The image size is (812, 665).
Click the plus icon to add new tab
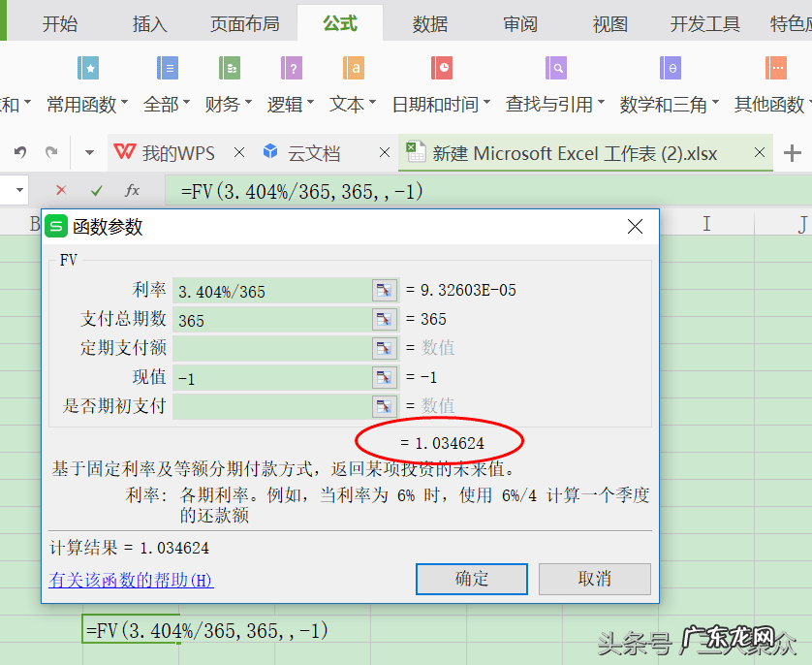click(793, 153)
